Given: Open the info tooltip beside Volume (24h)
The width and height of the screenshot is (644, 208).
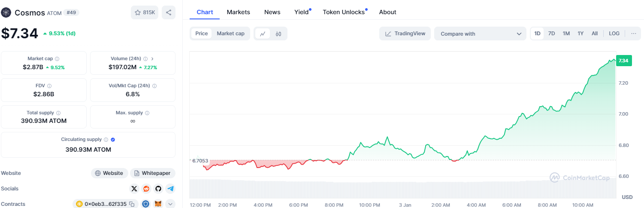Looking at the screenshot, I should pos(145,58).
